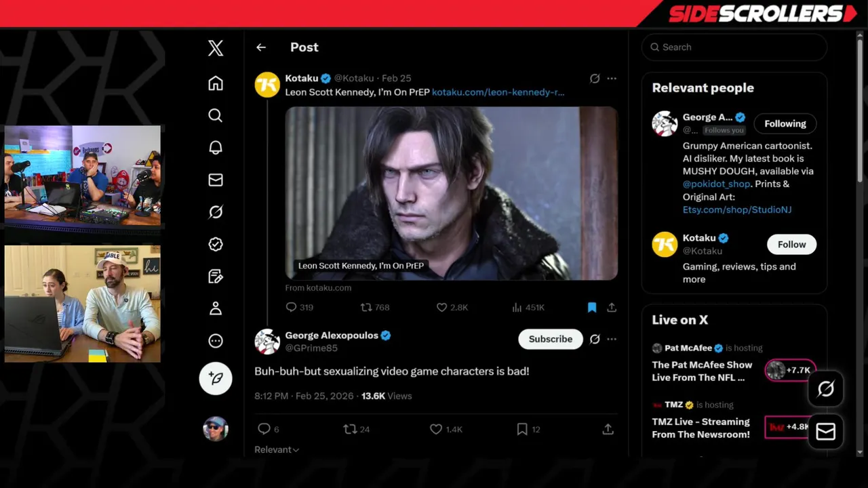Open floating Messages button at bottom right
Screen dimensions: 868x488
coord(825,432)
